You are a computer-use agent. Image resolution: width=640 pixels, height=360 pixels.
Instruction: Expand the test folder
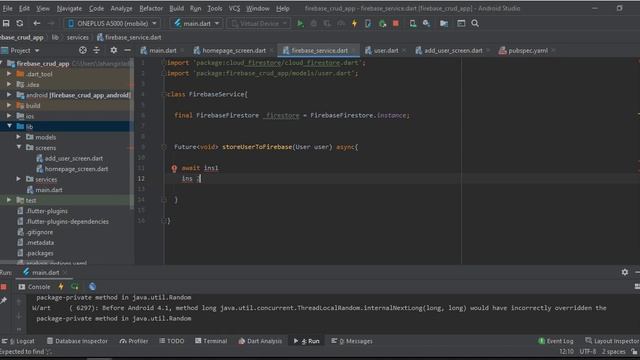[x=9, y=200]
